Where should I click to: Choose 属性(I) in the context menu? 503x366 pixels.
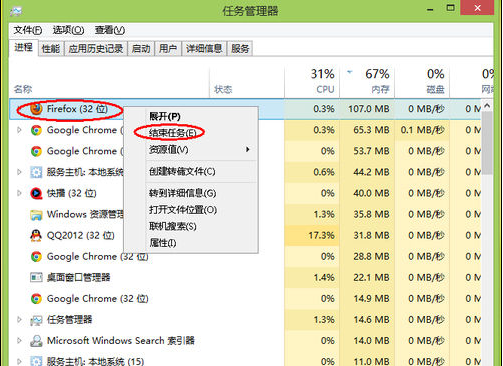[x=191, y=243]
